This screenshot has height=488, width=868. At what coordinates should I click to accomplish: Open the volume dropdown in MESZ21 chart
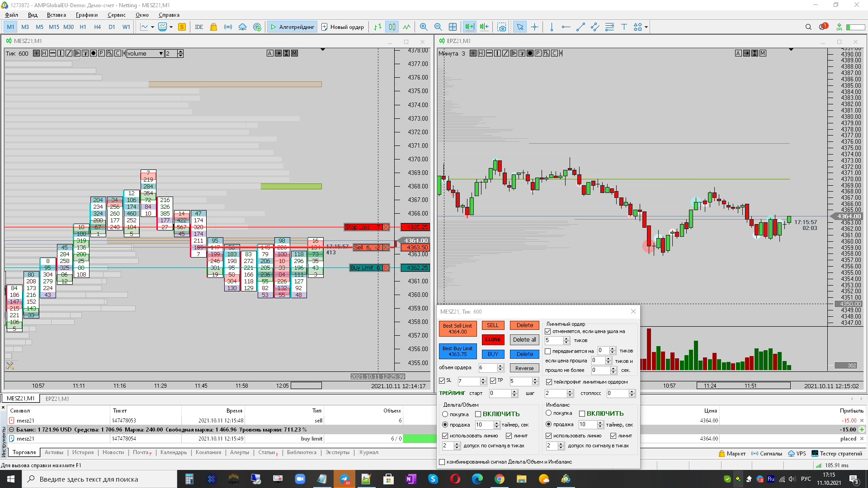point(161,53)
